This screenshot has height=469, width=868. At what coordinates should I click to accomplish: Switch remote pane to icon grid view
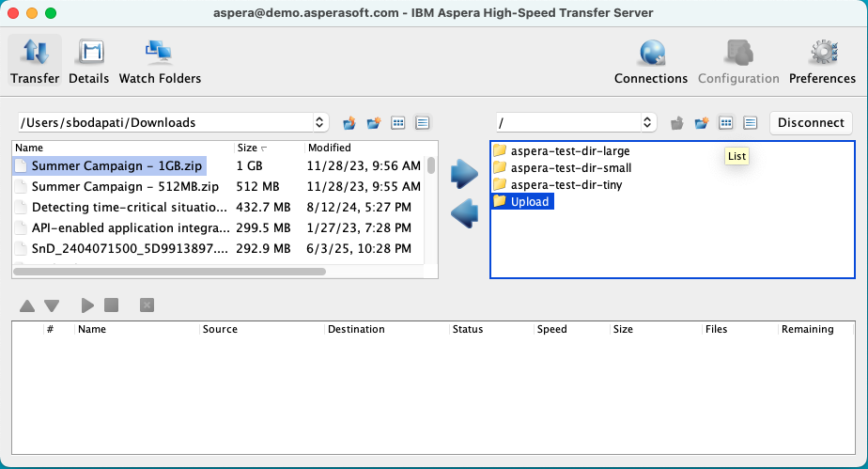[726, 123]
